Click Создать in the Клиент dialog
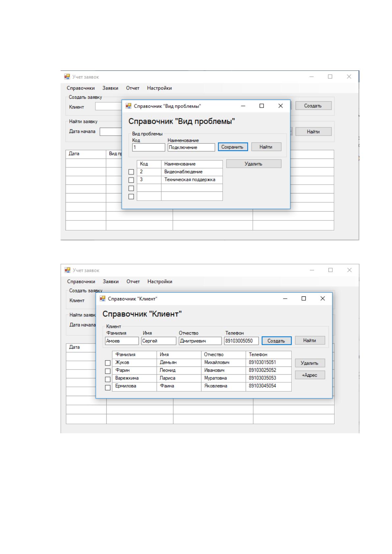The height and width of the screenshot is (554, 392). pos(276,341)
